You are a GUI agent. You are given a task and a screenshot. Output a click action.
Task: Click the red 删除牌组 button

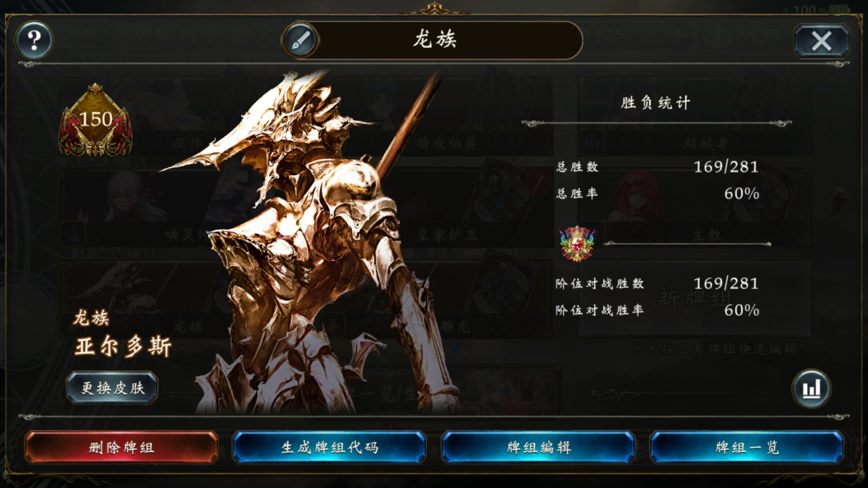click(x=121, y=448)
